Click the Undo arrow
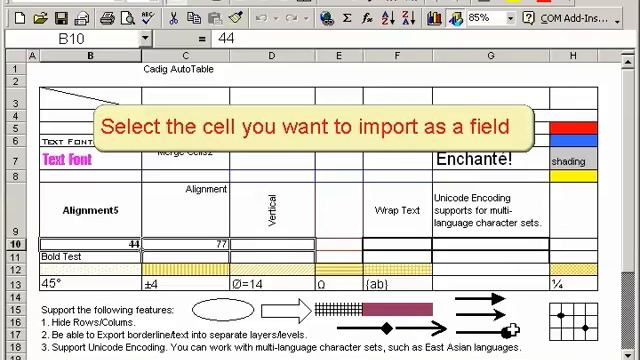The width and height of the screenshot is (640, 360). tap(261, 18)
